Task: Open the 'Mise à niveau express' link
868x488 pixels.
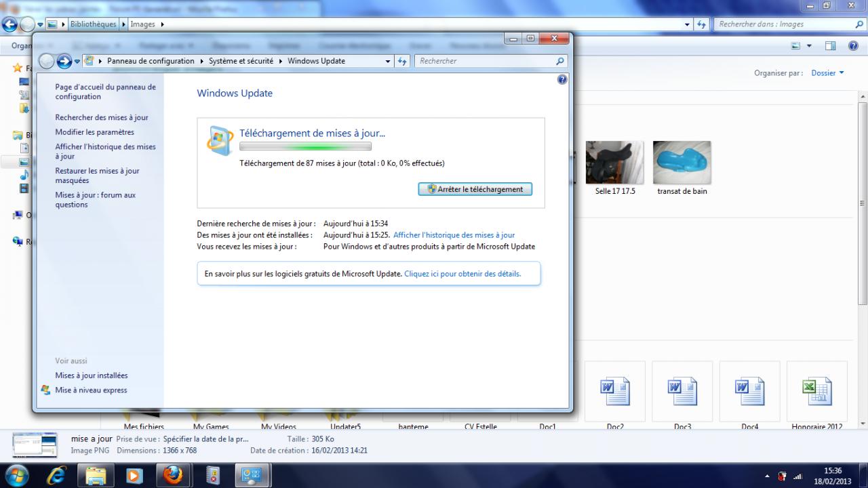Action: pyautogui.click(x=91, y=390)
